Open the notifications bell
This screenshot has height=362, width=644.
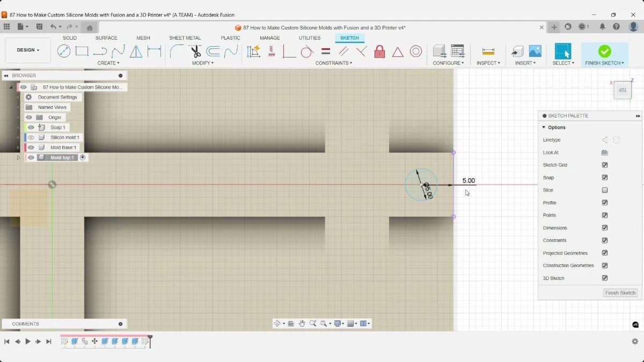pyautogui.click(x=602, y=27)
